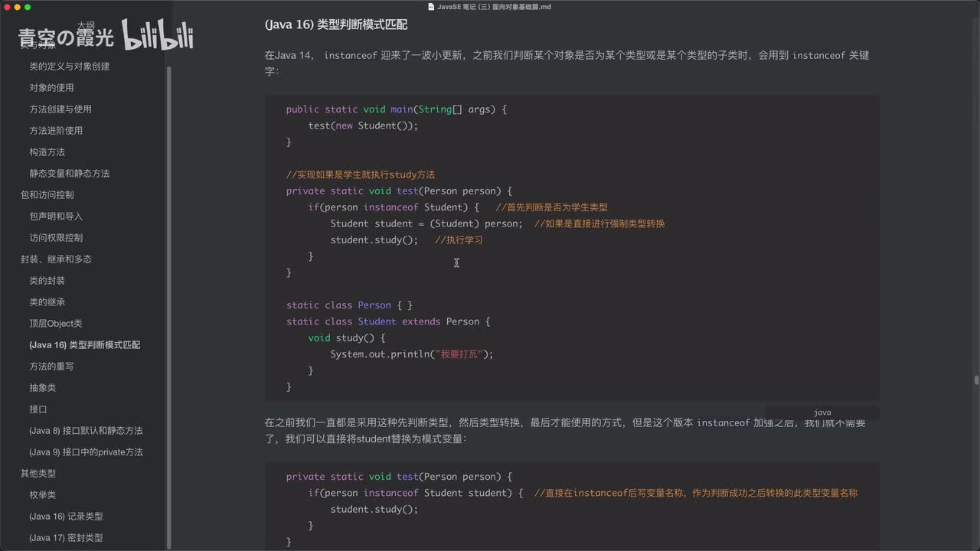This screenshot has height=551, width=980.
Task: Open 枚举类 outline item
Action: point(42,495)
